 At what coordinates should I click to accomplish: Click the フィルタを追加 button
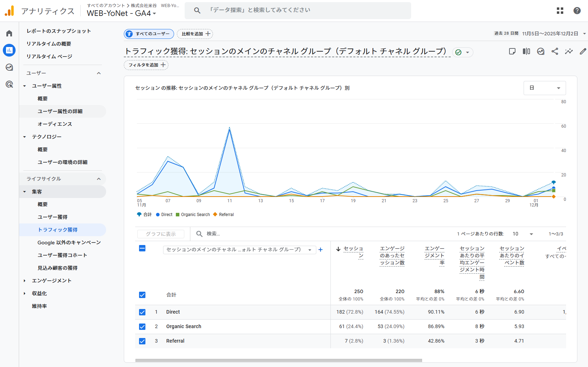pos(146,65)
